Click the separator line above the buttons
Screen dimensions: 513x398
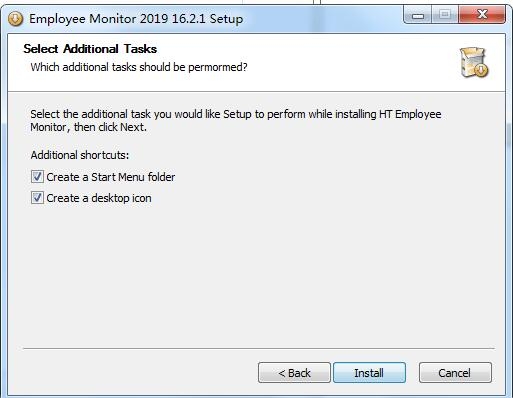[x=259, y=349]
